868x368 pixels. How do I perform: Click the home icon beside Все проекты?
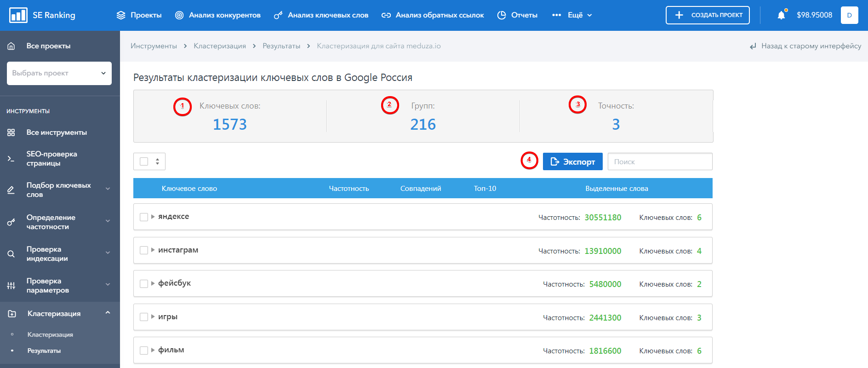pyautogui.click(x=11, y=46)
